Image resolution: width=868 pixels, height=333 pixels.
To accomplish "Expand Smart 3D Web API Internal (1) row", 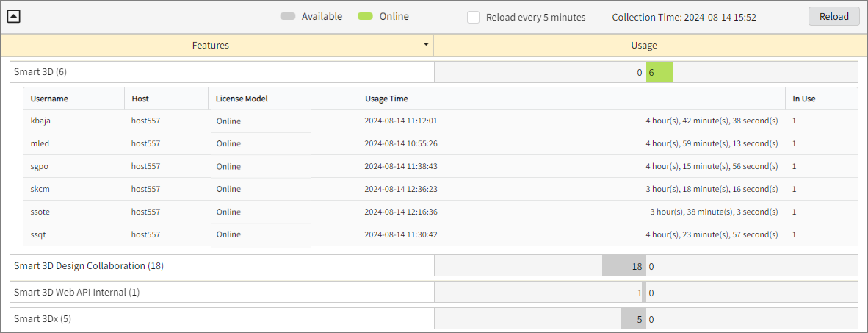I will [222, 292].
